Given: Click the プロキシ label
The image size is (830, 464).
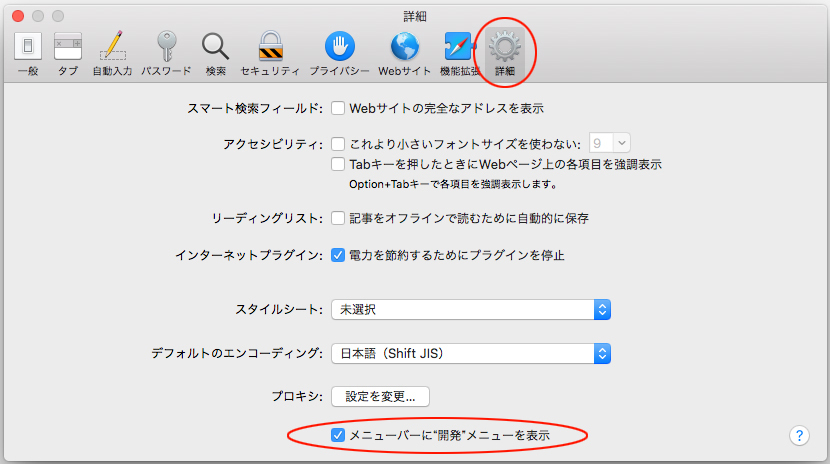Looking at the screenshot, I should coord(297,396).
